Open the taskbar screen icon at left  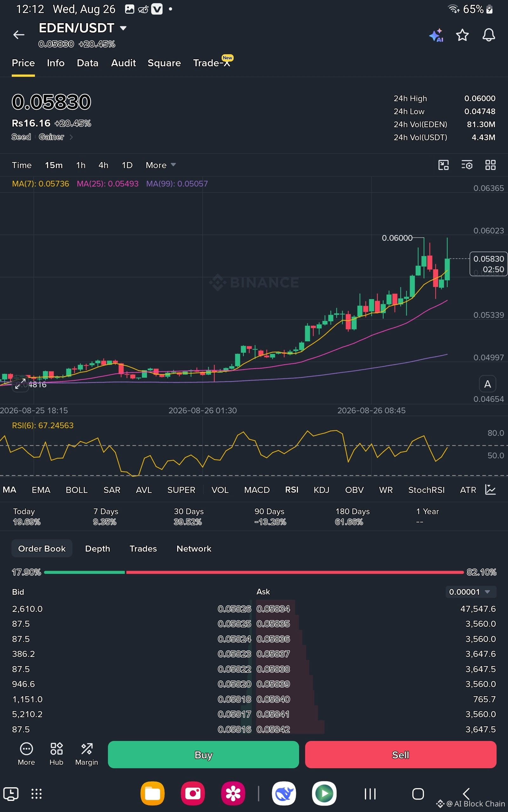pyautogui.click(x=11, y=794)
